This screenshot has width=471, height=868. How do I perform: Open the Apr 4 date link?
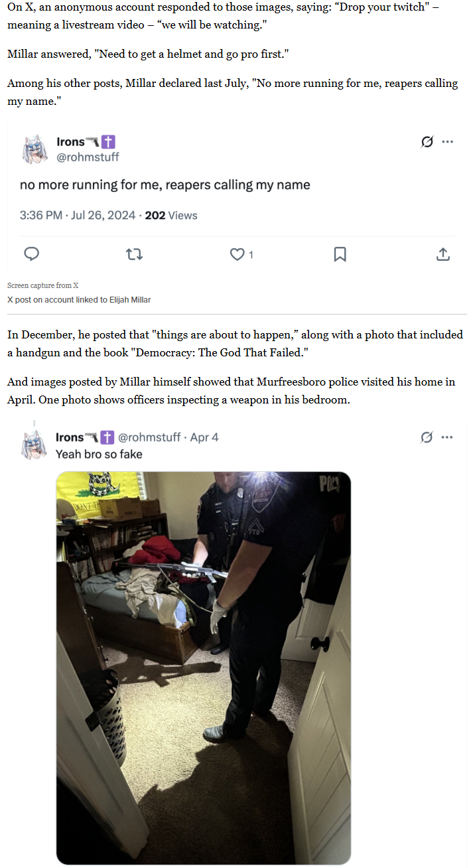204,437
